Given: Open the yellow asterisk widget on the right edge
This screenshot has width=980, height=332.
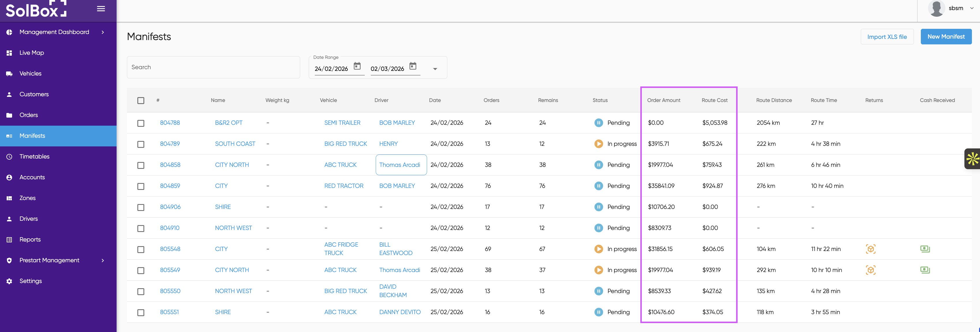Looking at the screenshot, I should (973, 159).
